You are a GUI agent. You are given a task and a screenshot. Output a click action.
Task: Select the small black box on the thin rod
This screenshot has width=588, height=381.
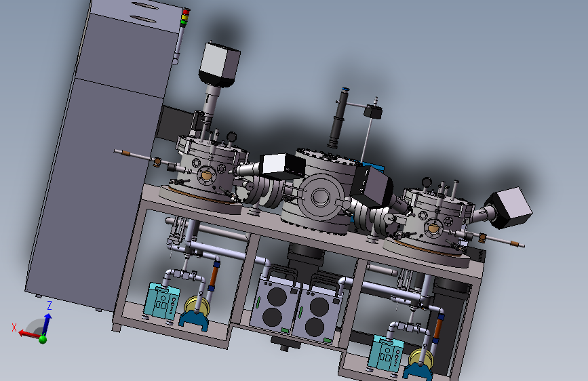[x=373, y=112]
